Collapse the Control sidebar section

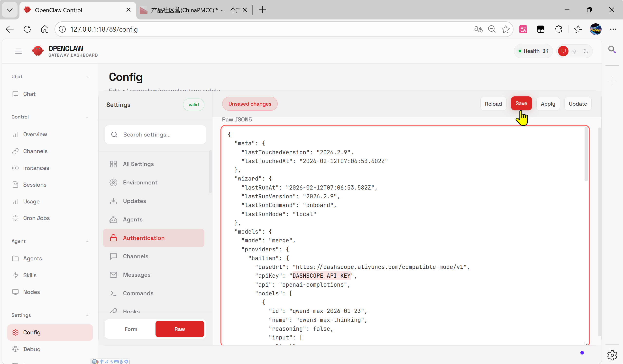pos(87,117)
